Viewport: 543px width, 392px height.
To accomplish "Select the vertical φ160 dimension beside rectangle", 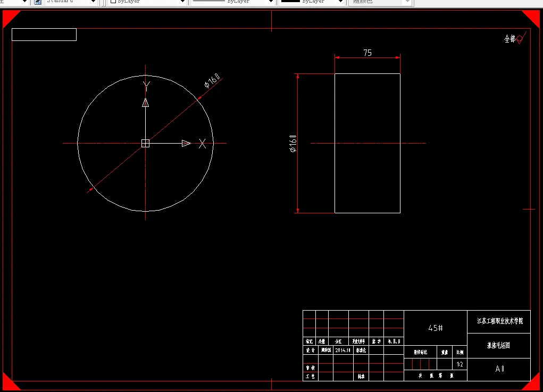I will coord(293,144).
